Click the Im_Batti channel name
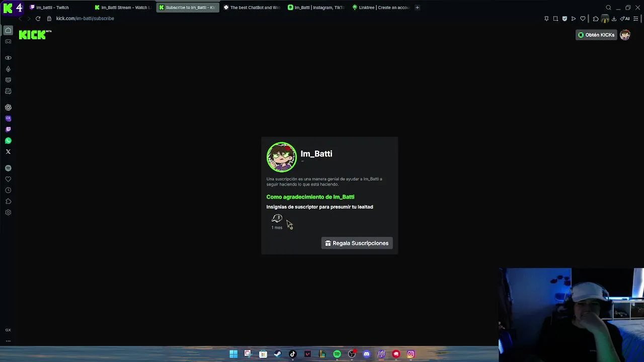Image resolution: width=644 pixels, height=362 pixels. tap(316, 154)
